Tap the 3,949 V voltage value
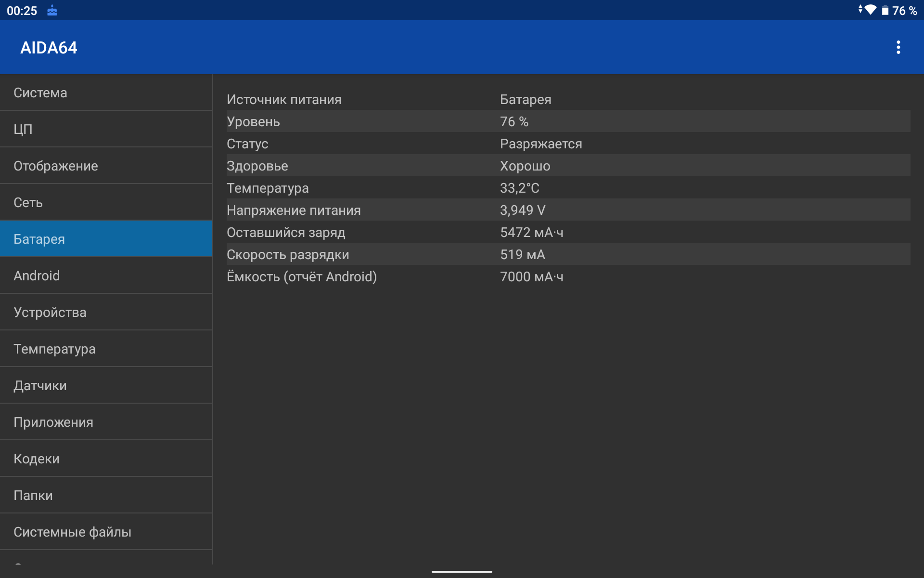This screenshot has width=924, height=578. [x=523, y=210]
